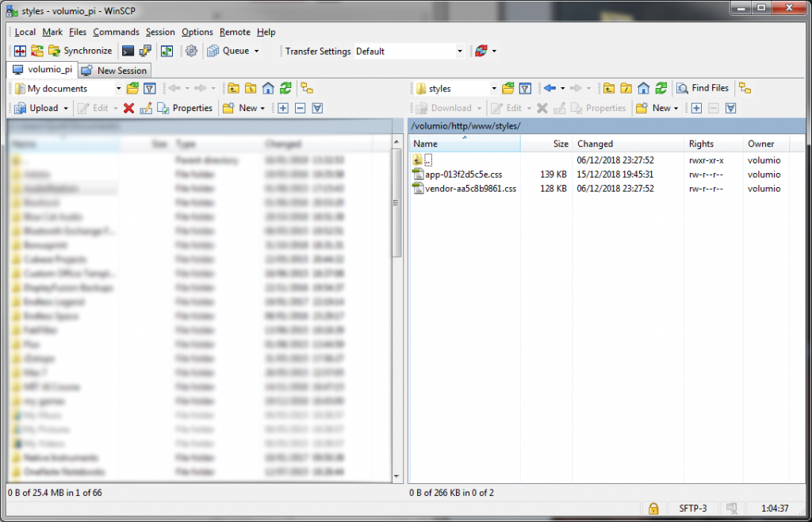Screen dimensions: 812x522
Task: Click the remote panel Open Directory icon
Action: click(x=507, y=89)
